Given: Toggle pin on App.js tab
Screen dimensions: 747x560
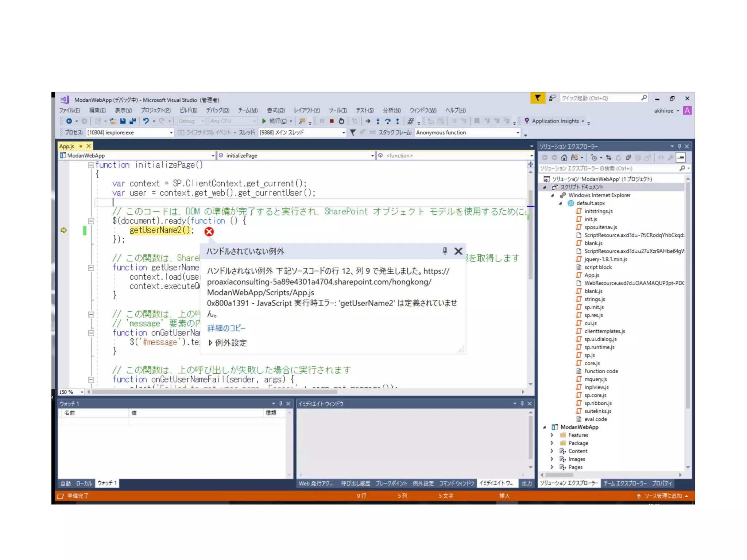Looking at the screenshot, I should 81,146.
